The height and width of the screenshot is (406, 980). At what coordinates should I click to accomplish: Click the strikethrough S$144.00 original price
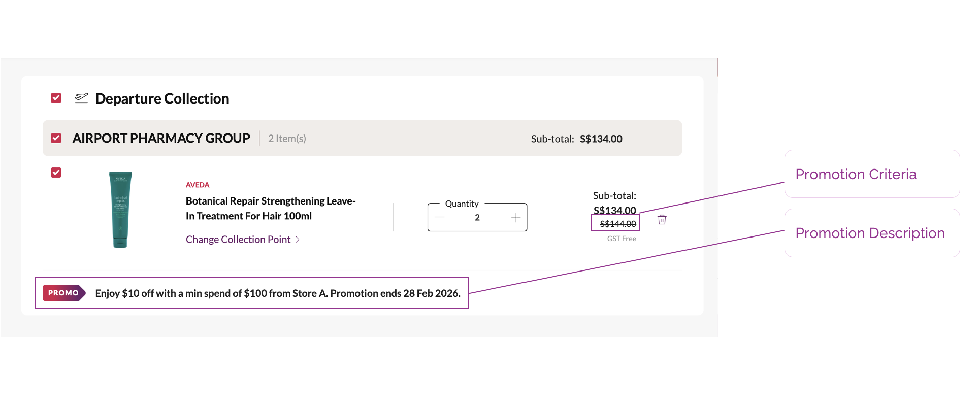[x=617, y=224]
